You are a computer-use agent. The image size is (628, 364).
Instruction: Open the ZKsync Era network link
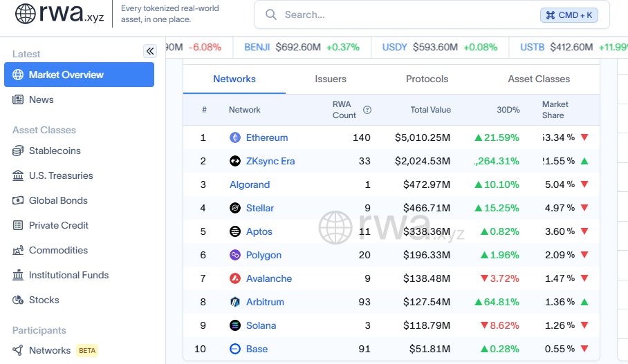[270, 161]
